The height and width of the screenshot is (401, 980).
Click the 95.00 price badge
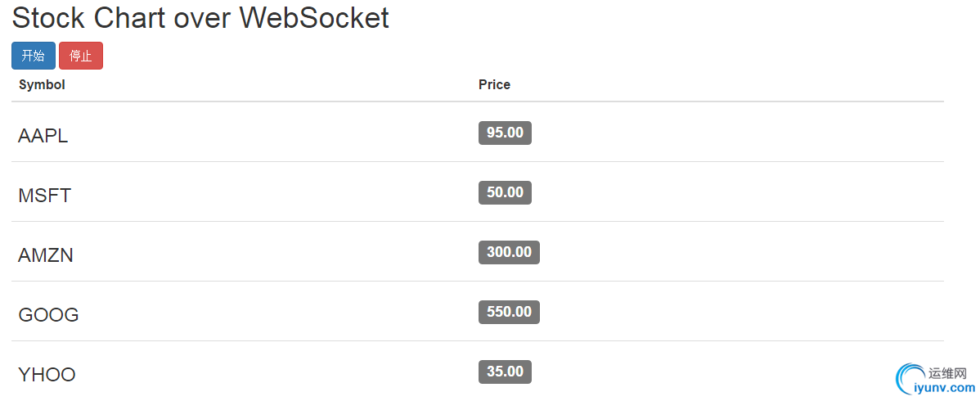(x=505, y=133)
